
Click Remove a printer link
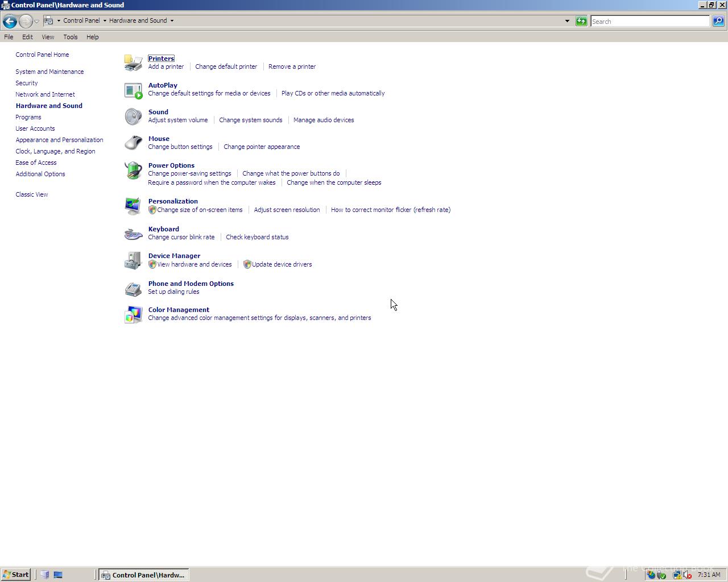[x=292, y=66]
